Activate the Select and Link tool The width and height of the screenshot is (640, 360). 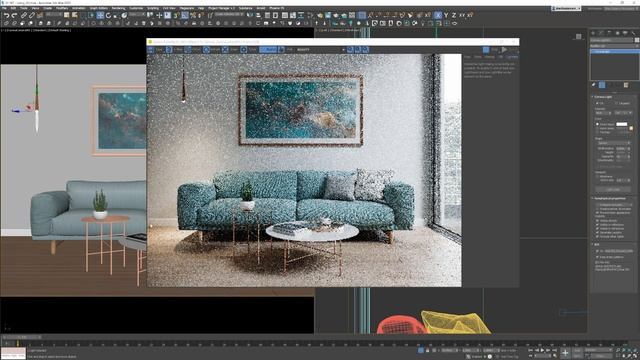click(24, 15)
